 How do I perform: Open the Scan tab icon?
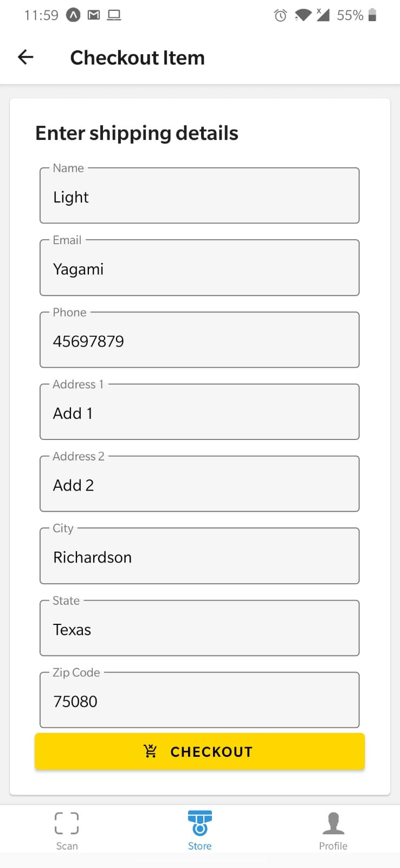(x=67, y=823)
